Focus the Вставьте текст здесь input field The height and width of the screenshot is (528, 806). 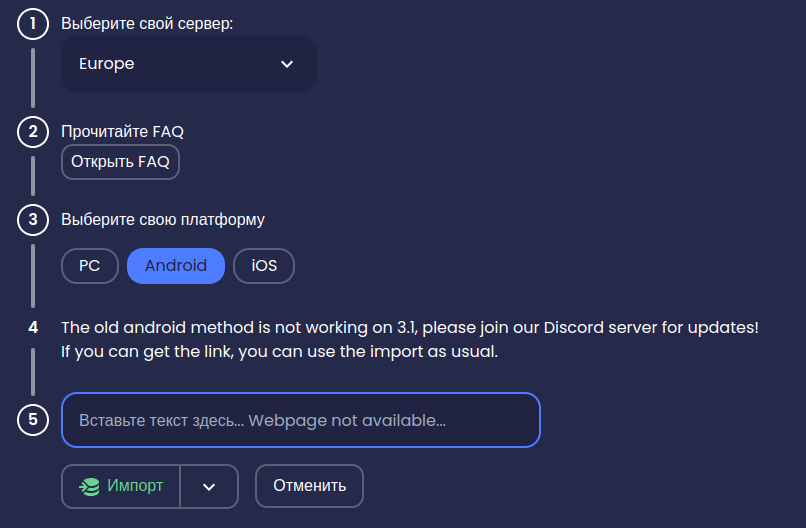click(301, 420)
